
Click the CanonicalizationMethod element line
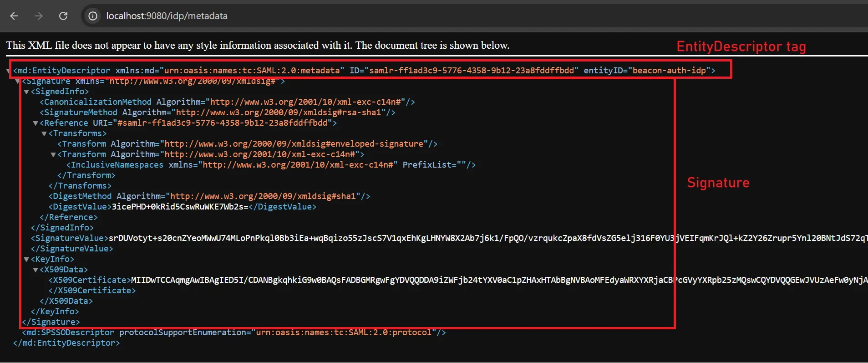point(227,102)
